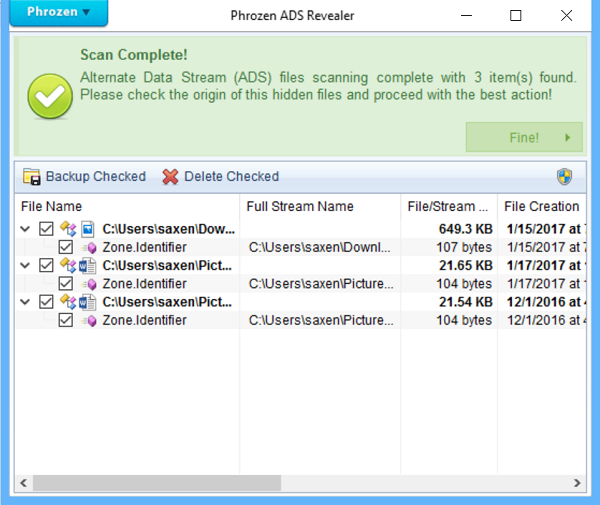Click the 21.65 KB size value

pos(465,266)
